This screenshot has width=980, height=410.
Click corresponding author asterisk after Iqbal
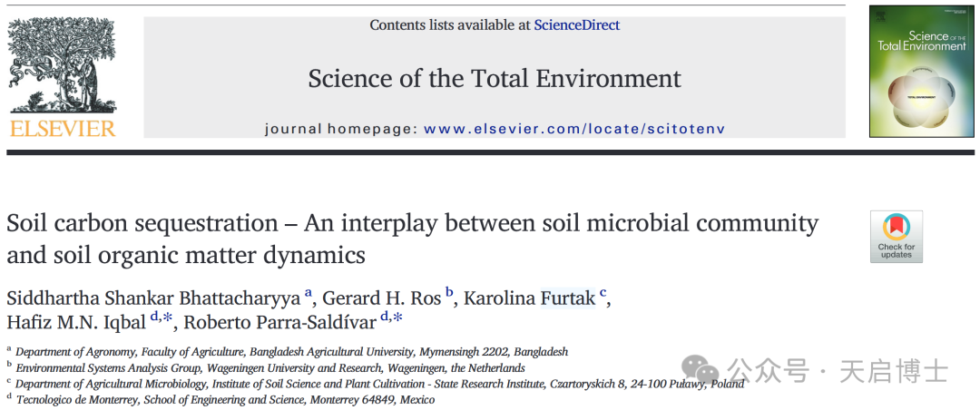click(168, 318)
